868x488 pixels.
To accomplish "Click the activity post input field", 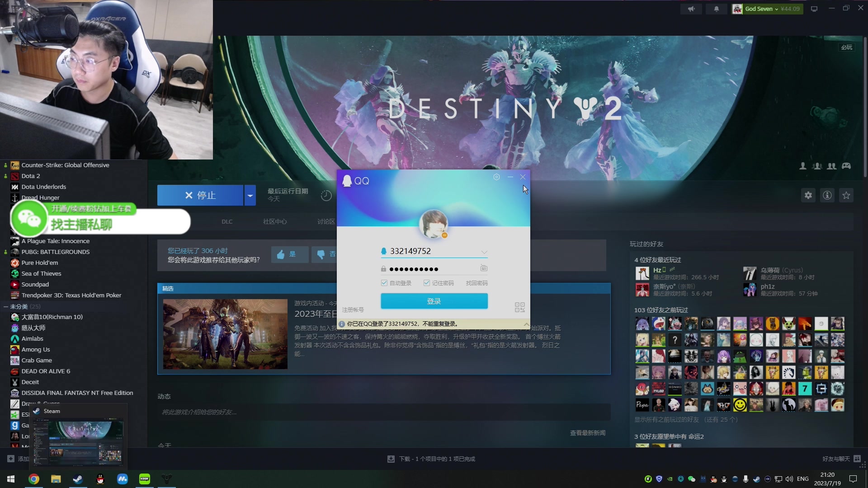I will [384, 412].
